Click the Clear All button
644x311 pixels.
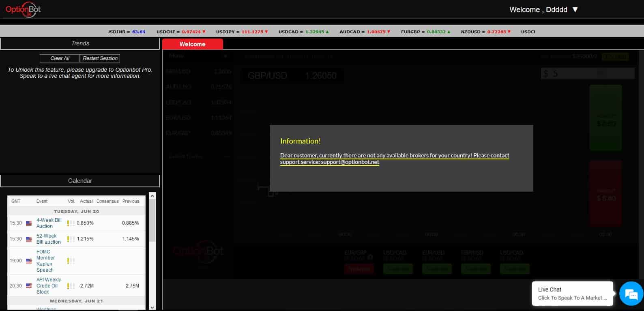(x=60, y=58)
